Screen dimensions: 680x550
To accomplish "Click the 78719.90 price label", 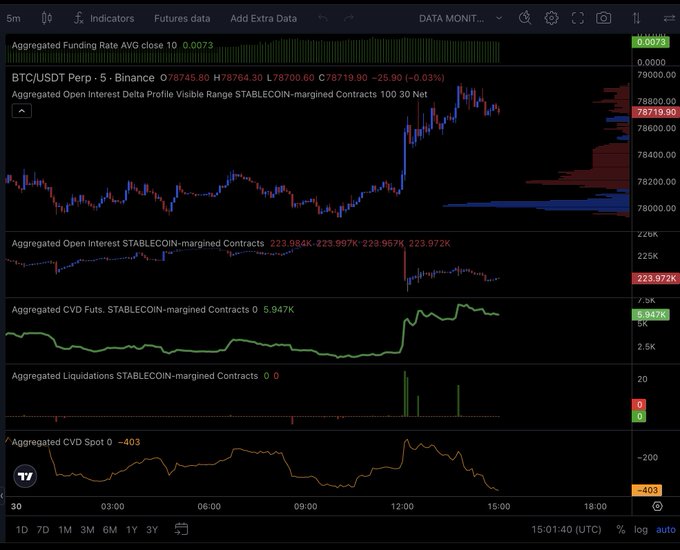I will click(x=656, y=112).
